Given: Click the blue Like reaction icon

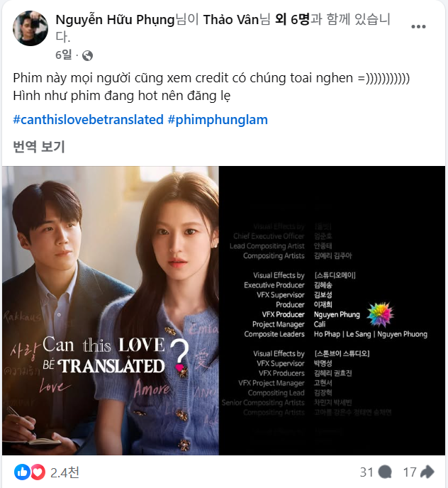Looking at the screenshot, I should coord(22,472).
